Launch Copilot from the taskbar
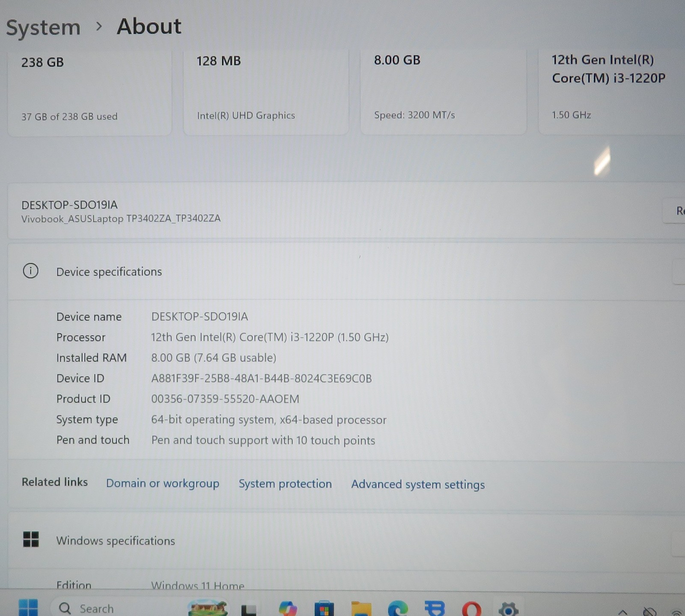Image resolution: width=685 pixels, height=616 pixels. (288, 608)
